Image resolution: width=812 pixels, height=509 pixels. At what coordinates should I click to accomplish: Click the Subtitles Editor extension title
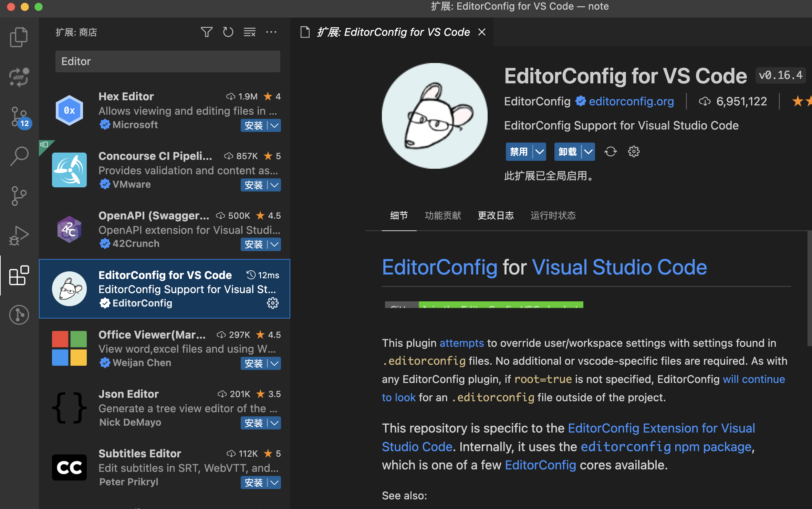pyautogui.click(x=139, y=454)
